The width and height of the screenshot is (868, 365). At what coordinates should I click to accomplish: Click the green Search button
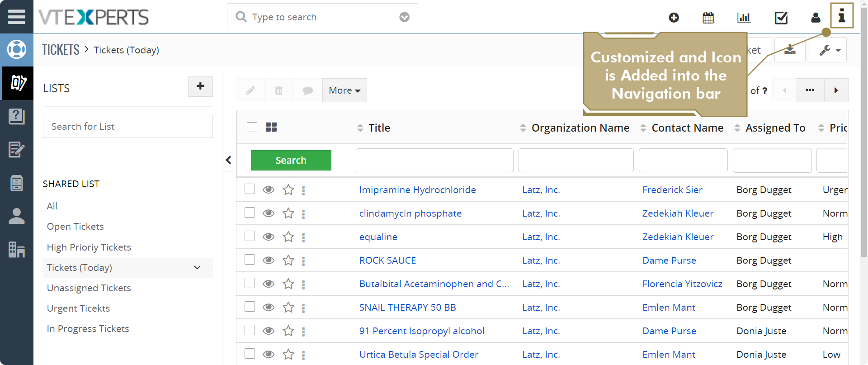[x=291, y=160]
